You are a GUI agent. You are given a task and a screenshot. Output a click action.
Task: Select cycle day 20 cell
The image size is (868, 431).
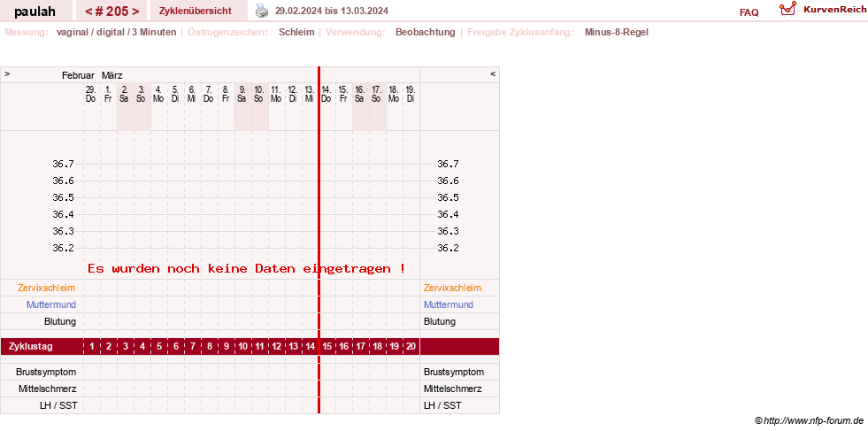click(x=411, y=347)
